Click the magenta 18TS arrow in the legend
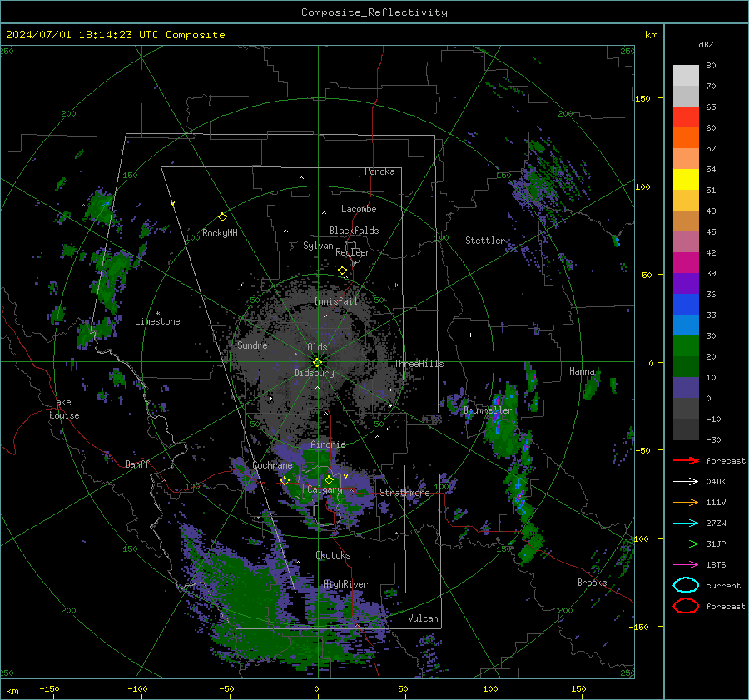Viewport: 749px width, 700px height. 686,565
